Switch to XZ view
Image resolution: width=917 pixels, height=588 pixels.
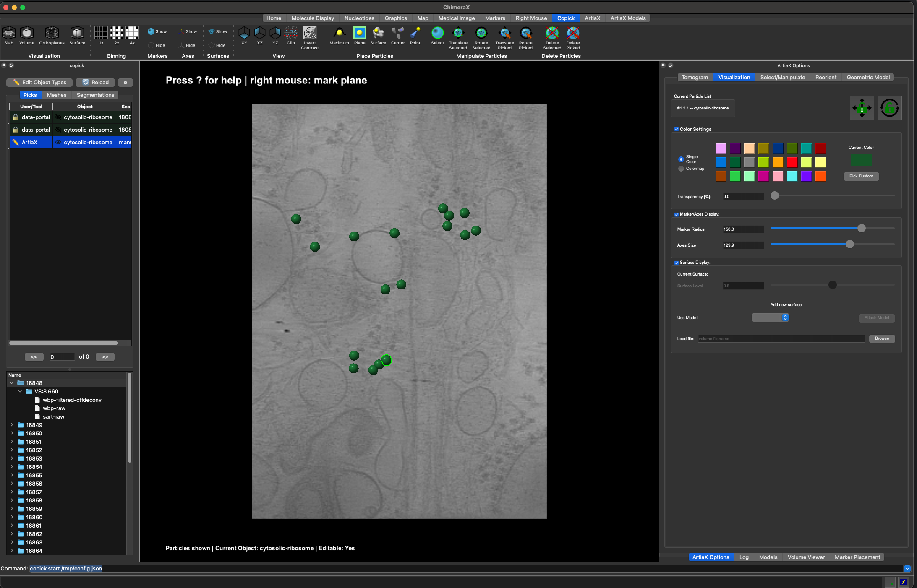pos(260,34)
